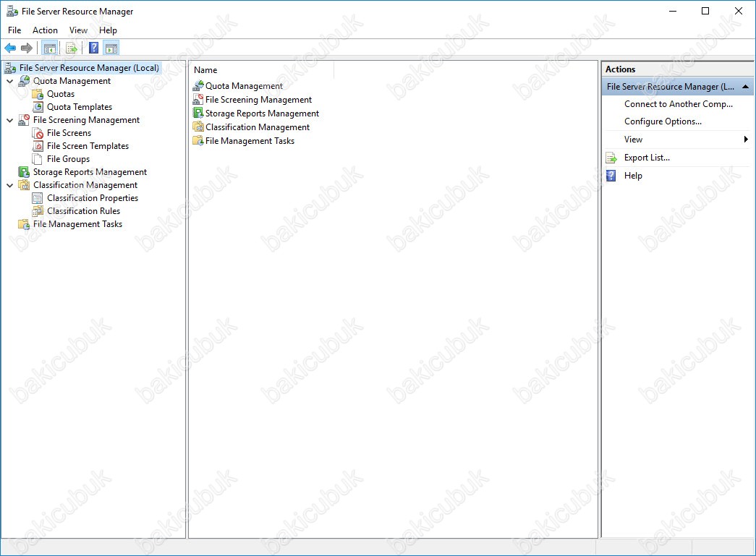Click the Classification Properties tree icon
The height and width of the screenshot is (556, 756).
coord(38,198)
